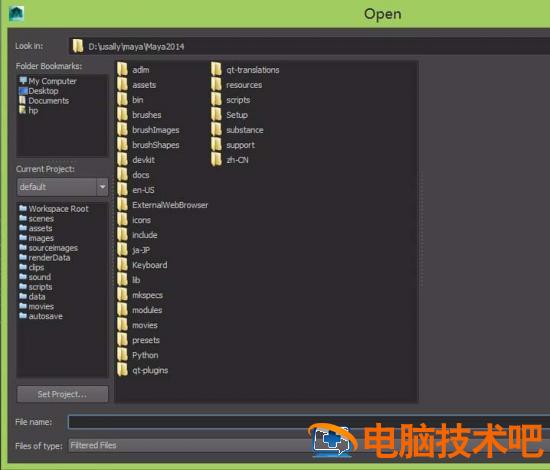This screenshot has width=550, height=470.
Task: Select movies in project list
Action: coord(36,307)
